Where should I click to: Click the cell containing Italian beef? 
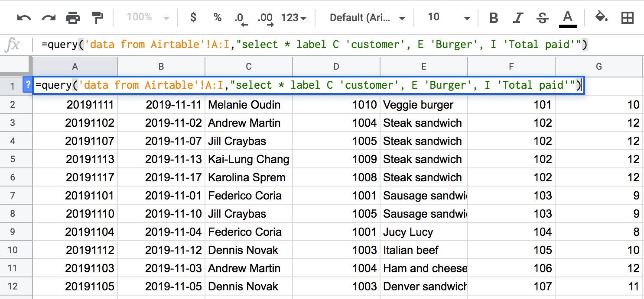pyautogui.click(x=424, y=250)
